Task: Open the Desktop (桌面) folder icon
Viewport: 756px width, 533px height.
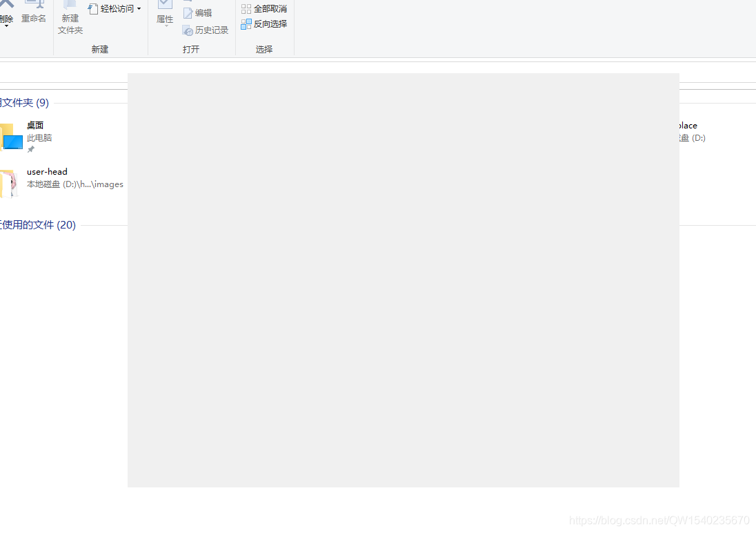Action: click(11, 137)
